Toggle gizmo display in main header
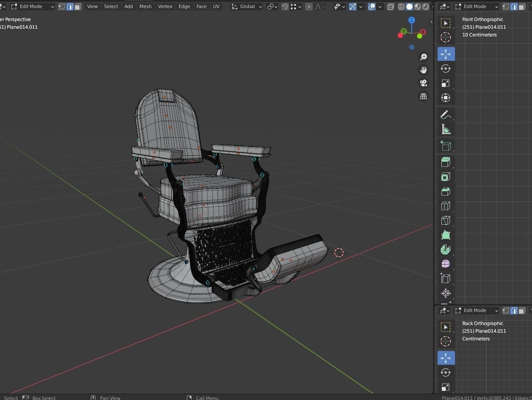The height and width of the screenshot is (400, 532). (x=353, y=6)
